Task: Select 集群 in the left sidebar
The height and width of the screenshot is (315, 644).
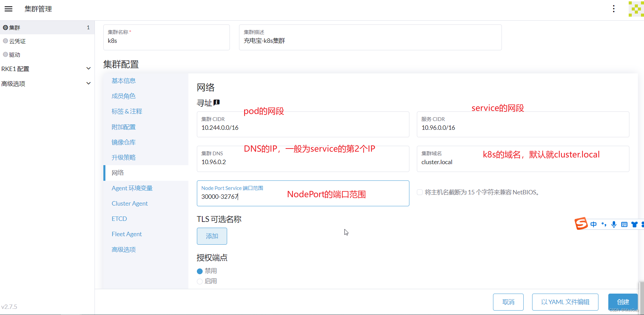Action: [x=47, y=28]
